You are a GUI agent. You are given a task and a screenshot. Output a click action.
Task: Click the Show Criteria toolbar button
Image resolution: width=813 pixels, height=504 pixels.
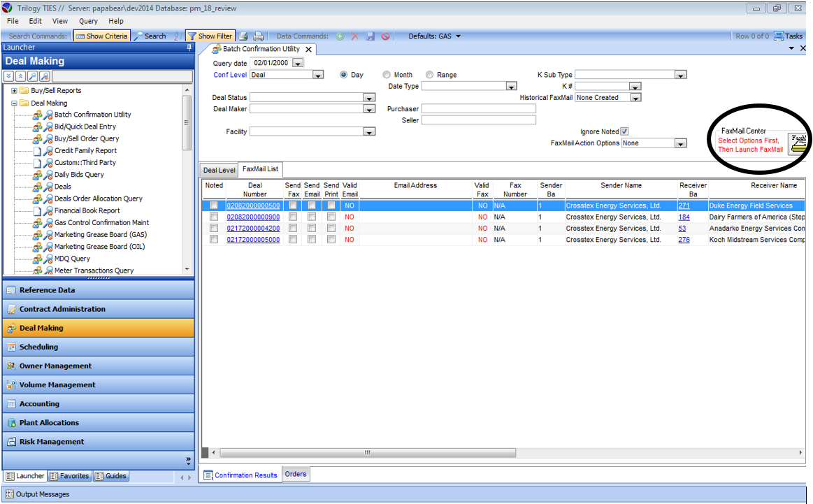point(101,36)
